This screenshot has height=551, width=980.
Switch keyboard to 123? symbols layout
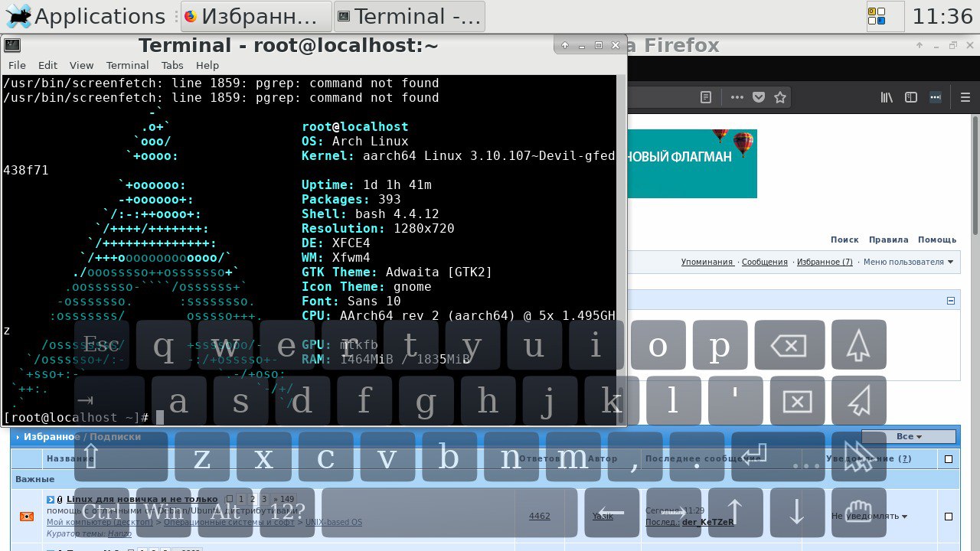click(x=287, y=513)
